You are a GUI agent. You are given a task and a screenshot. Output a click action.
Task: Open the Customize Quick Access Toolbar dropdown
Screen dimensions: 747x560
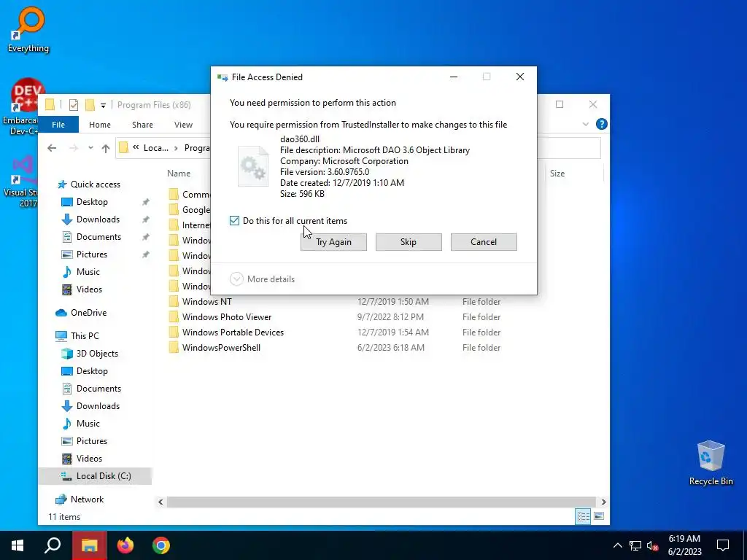(103, 105)
